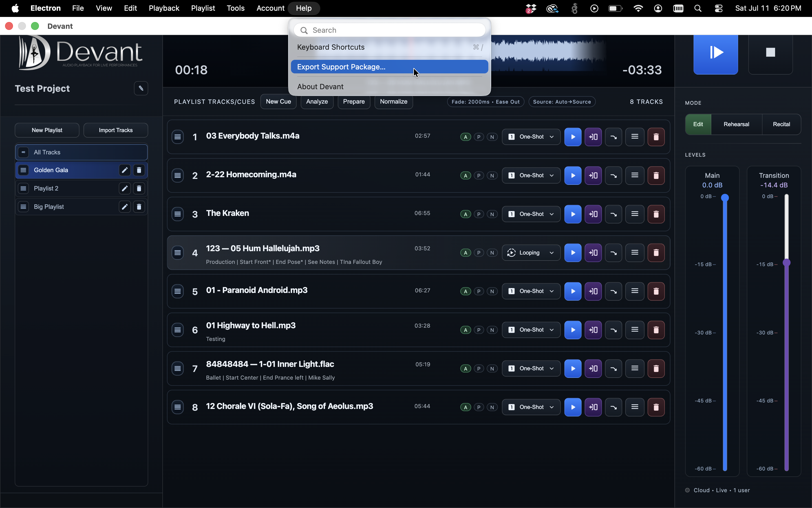
Task: Select All Tracks in playlist sidebar
Action: 81,152
